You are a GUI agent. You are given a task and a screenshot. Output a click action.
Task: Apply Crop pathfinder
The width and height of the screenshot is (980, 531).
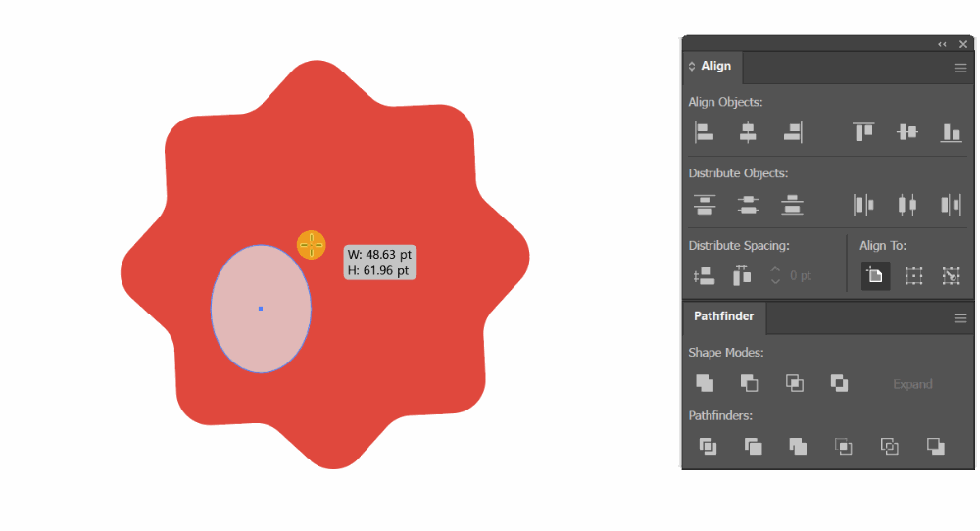coord(844,446)
